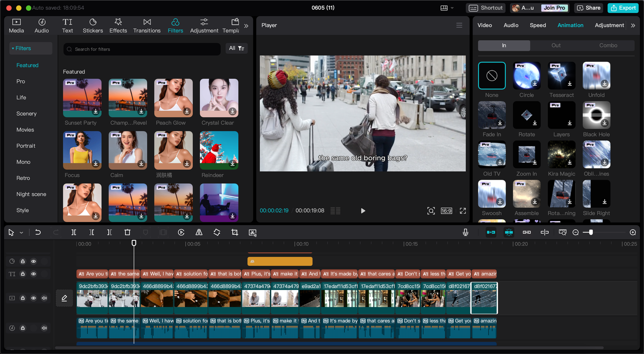This screenshot has width=644, height=354.
Task: Toggle auto snapping in timeline
Action: click(509, 232)
